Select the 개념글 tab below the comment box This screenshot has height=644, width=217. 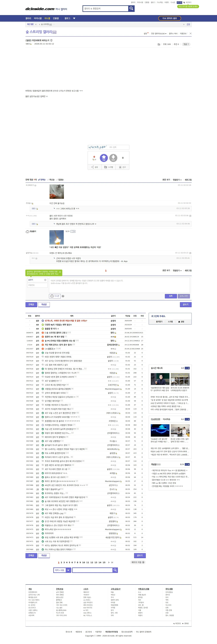tap(44, 304)
